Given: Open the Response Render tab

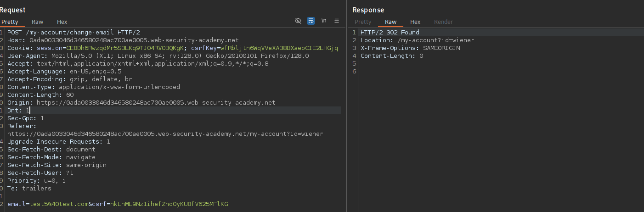Looking at the screenshot, I should coord(443,22).
